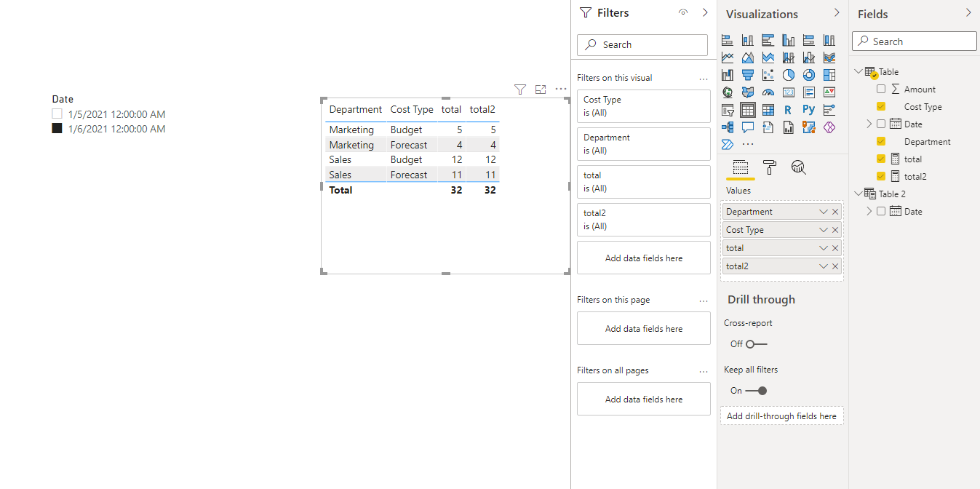This screenshot has width=980, height=489.
Task: Check the Amount field checkbox
Action: (881, 89)
